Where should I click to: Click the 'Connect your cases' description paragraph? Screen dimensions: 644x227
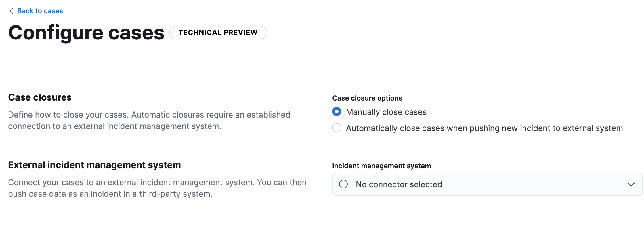pos(157,188)
